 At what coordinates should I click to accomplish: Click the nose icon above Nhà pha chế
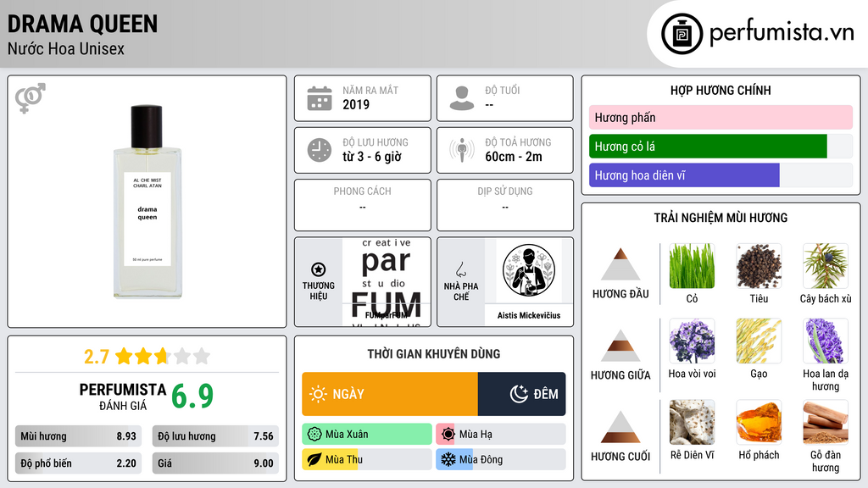pos(460,269)
